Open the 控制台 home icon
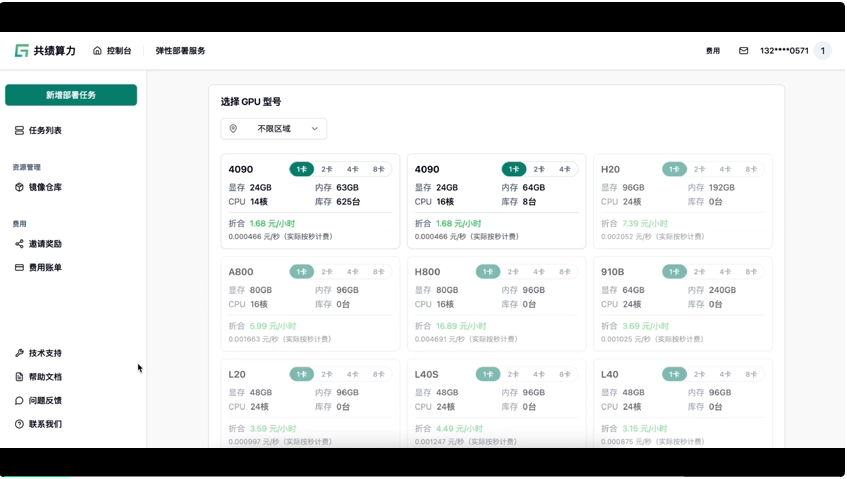 pos(97,51)
